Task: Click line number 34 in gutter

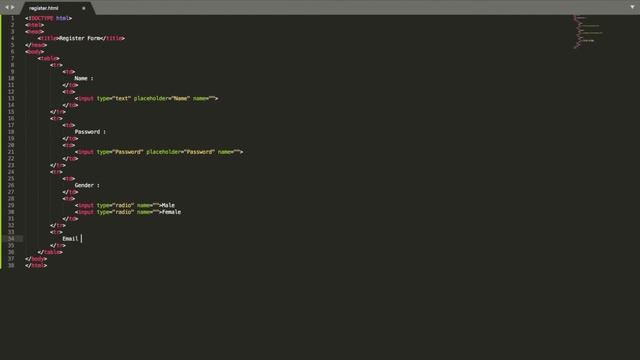Action: click(11, 239)
